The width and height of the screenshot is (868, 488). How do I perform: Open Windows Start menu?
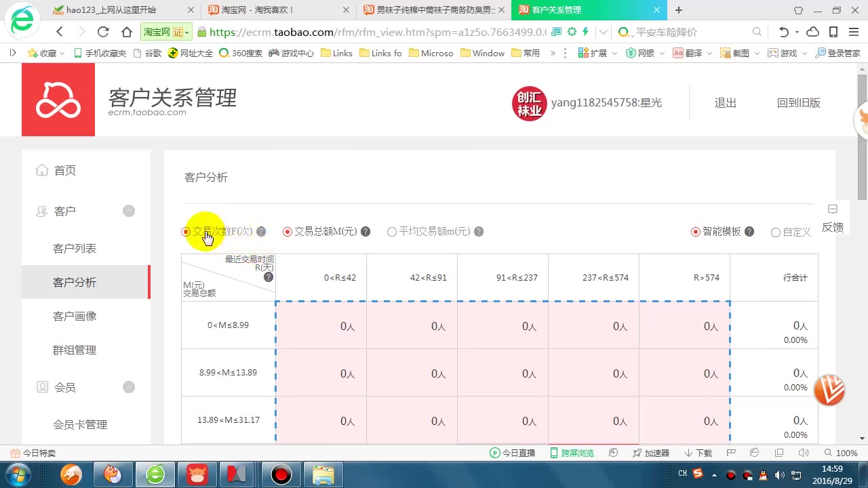[x=18, y=474]
